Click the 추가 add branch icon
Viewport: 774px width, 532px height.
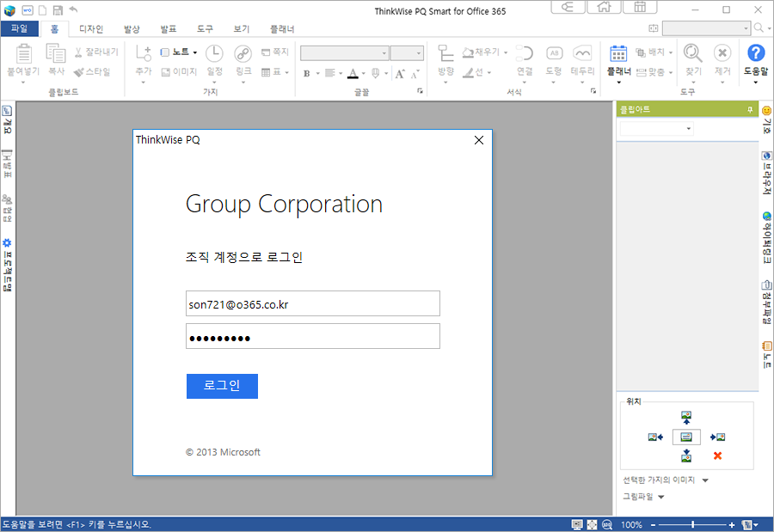[144, 53]
